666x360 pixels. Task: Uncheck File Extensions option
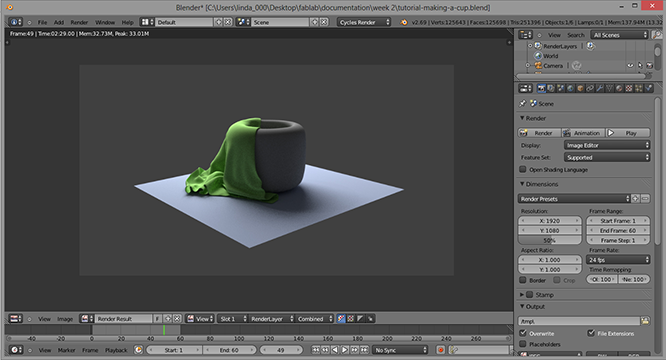[x=591, y=333]
